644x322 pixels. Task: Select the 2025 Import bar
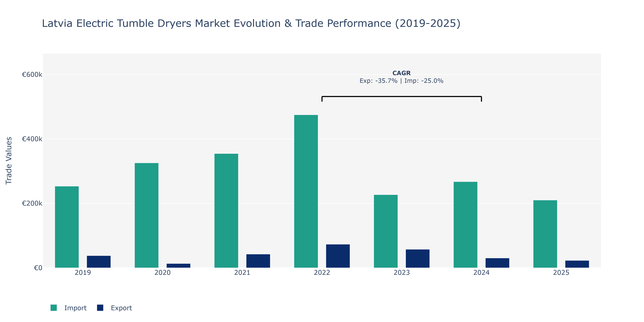pyautogui.click(x=545, y=234)
